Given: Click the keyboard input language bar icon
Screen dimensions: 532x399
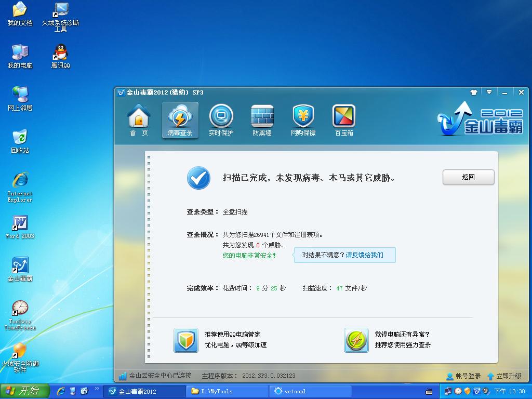Looking at the screenshot, I should click(x=429, y=392).
